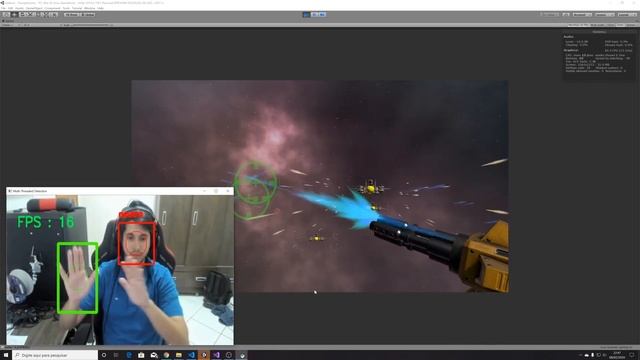The width and height of the screenshot is (640, 360).
Task: Select the Move tool in Unity toolbar
Action: [x=14, y=14]
